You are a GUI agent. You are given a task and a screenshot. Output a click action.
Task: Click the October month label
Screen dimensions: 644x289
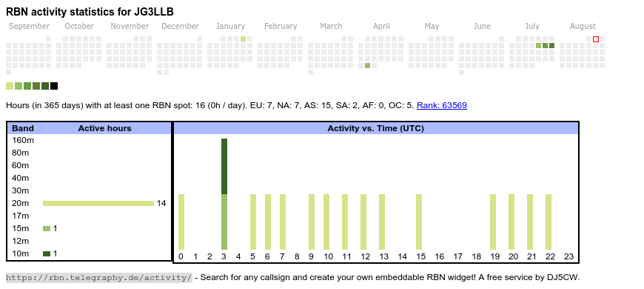pos(79,27)
